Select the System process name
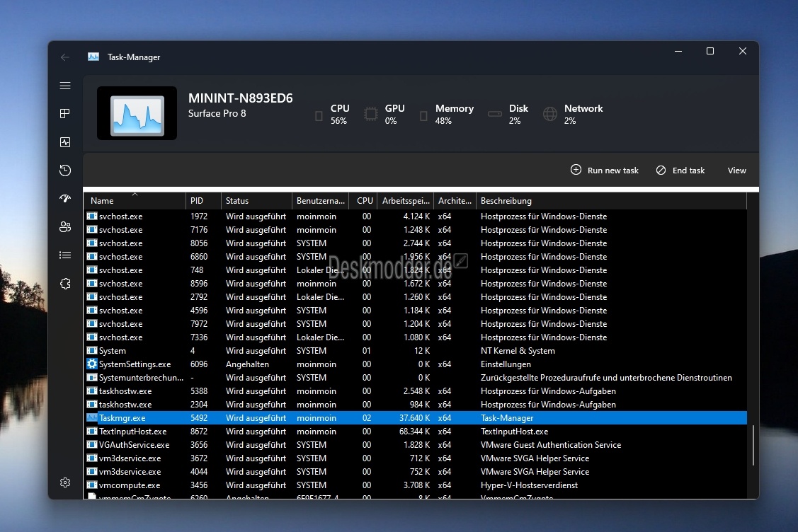 (112, 351)
